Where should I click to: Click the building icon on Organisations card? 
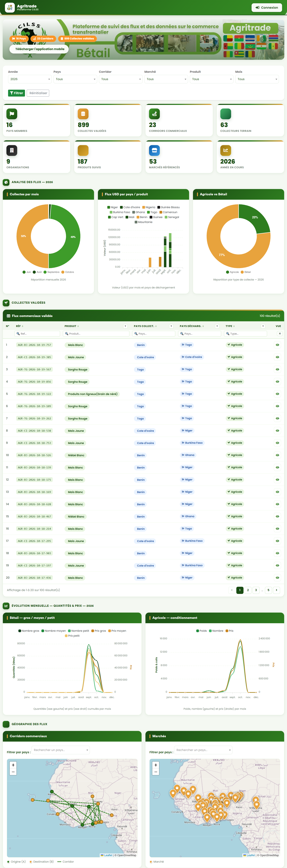tap(12, 150)
